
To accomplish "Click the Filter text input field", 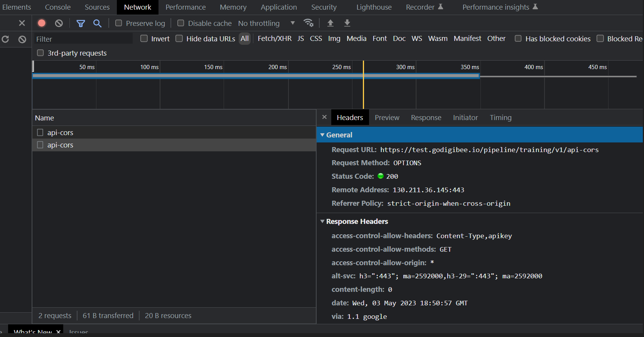I will 83,39.
